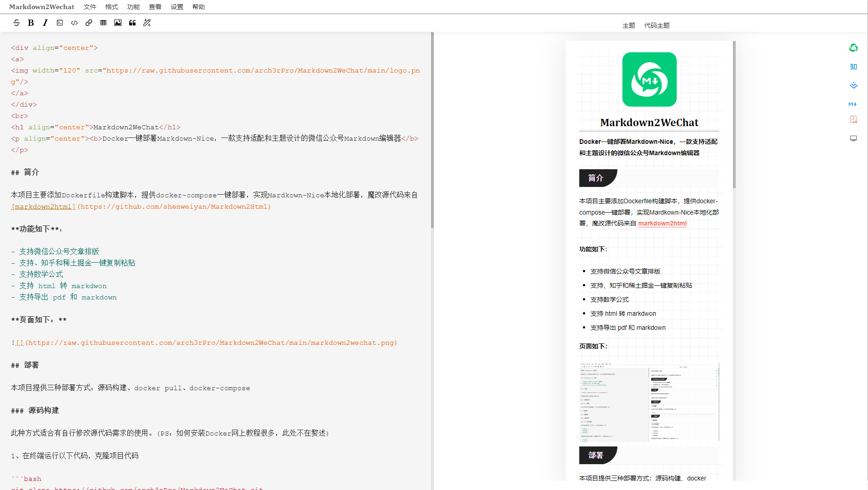Copy to Juejin with blue chevron icon

point(853,85)
